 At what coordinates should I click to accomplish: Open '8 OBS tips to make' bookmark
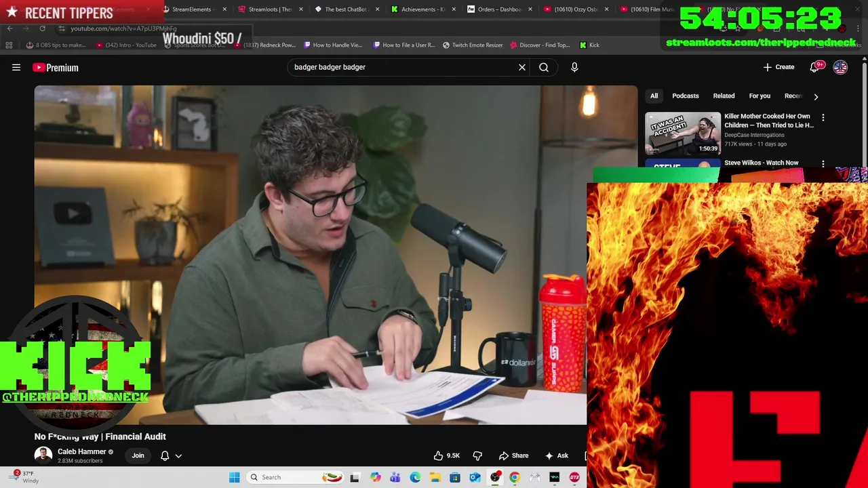click(x=56, y=45)
